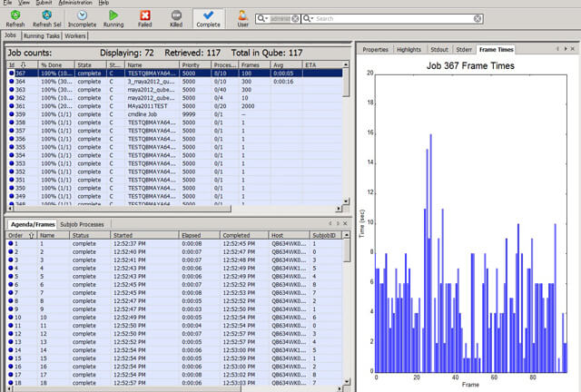This screenshot has height=392, width=581.
Task: Close the Agenda/Frames panel
Action: click(345, 223)
